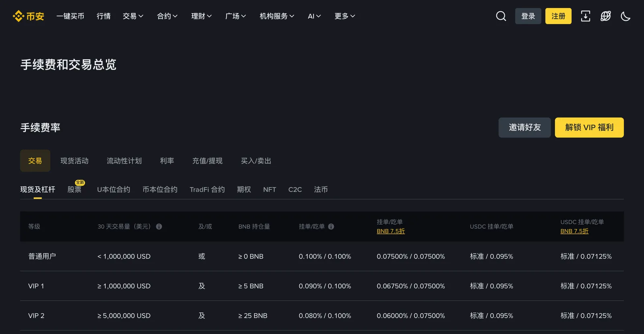
Task: Open the 充值/提现 tab
Action: click(207, 161)
